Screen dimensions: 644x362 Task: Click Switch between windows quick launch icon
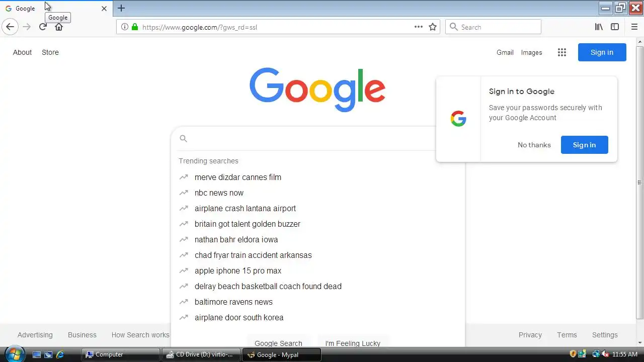click(x=48, y=354)
